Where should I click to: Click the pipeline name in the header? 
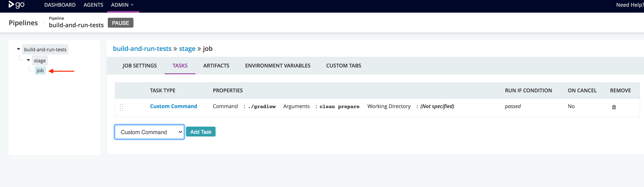coord(76,25)
